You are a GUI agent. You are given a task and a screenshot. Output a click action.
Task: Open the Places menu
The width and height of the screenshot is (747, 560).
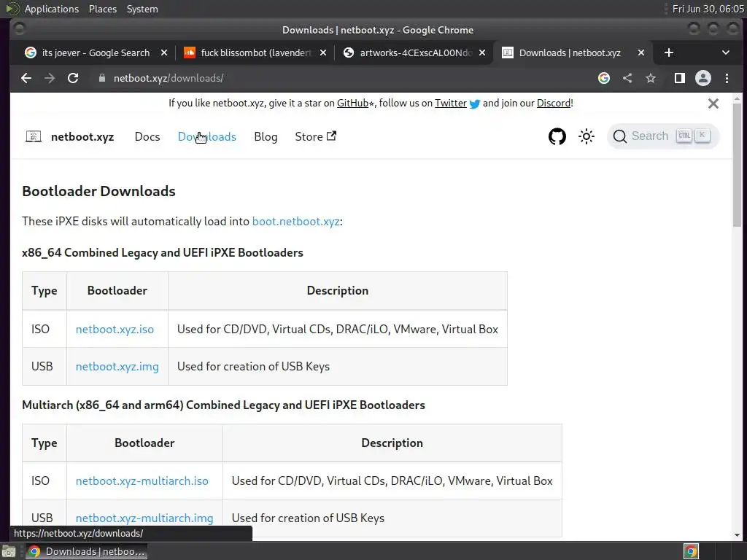coord(103,9)
